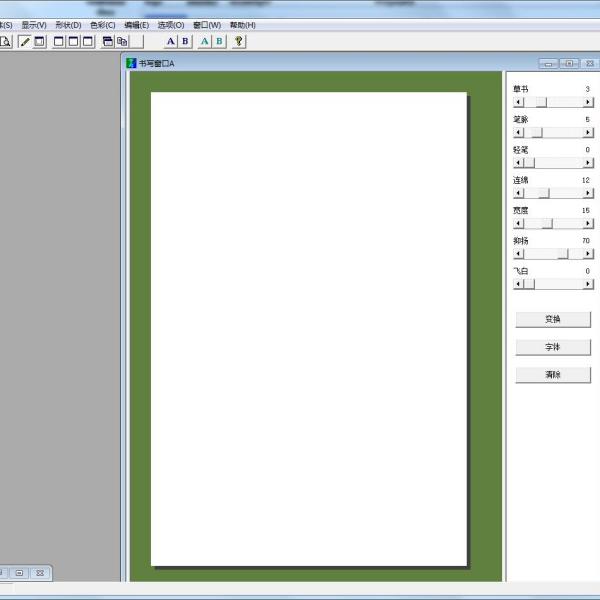
Task: Click the dark blue A toolbar button
Action: tap(170, 41)
